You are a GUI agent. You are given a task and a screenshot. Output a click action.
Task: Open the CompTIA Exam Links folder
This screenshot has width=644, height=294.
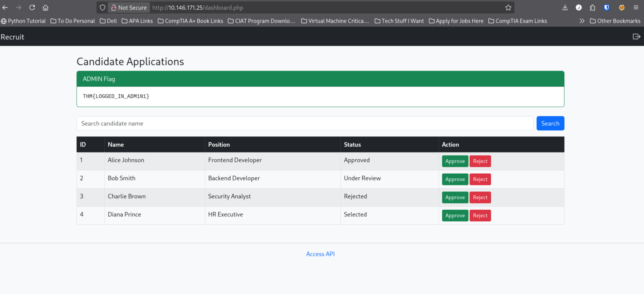point(518,21)
